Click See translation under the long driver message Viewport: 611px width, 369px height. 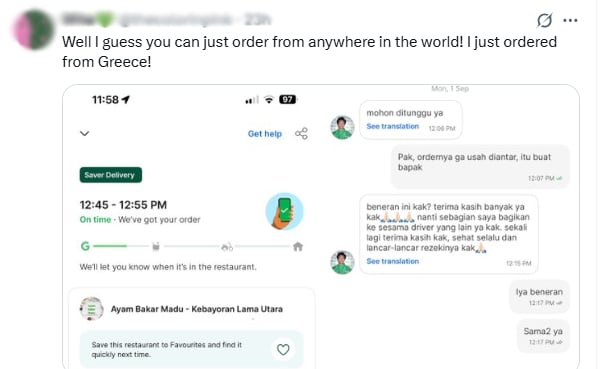392,261
